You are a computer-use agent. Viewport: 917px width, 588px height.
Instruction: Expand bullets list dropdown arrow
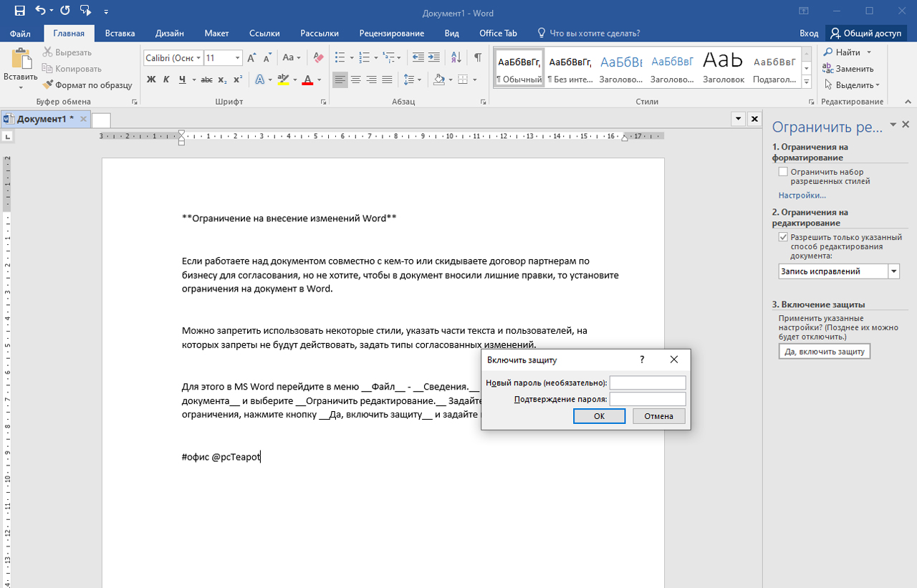pyautogui.click(x=351, y=58)
